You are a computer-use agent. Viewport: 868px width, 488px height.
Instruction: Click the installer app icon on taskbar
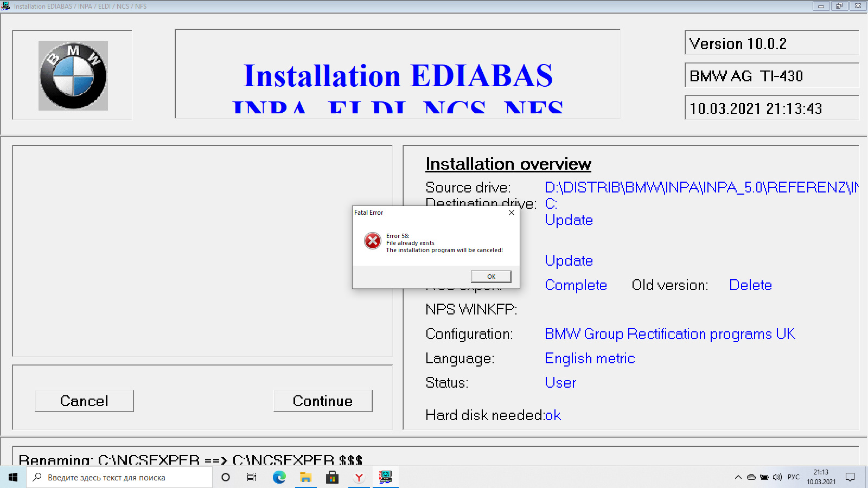[x=385, y=477]
